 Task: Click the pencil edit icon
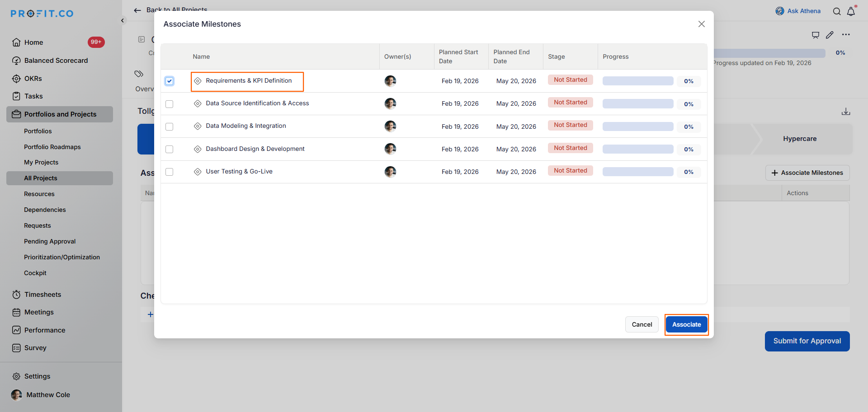click(830, 35)
